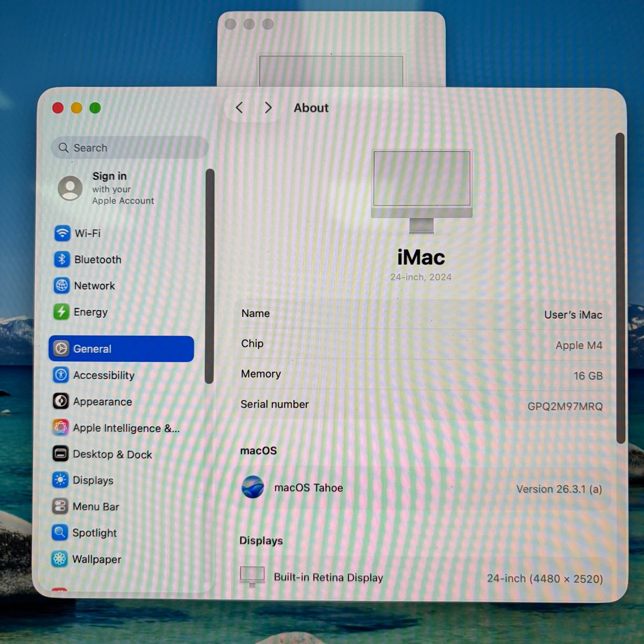Click the About pane vertical scrollbar
644x644 pixels.
(620, 288)
